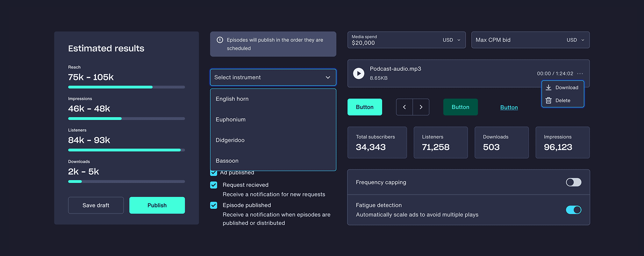Click the 84k - 93k listeners value
The height and width of the screenshot is (256, 644).
coord(89,140)
